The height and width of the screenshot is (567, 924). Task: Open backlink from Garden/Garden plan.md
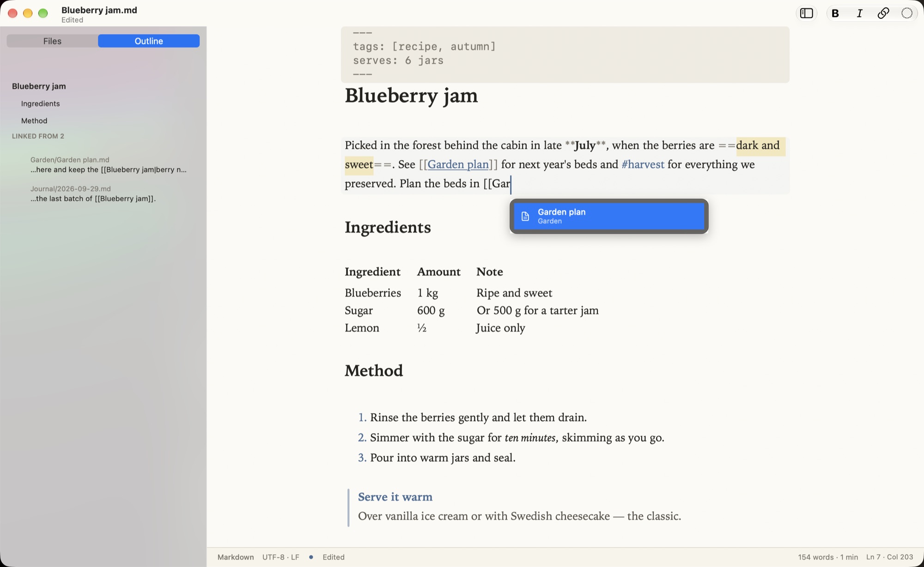coord(109,165)
